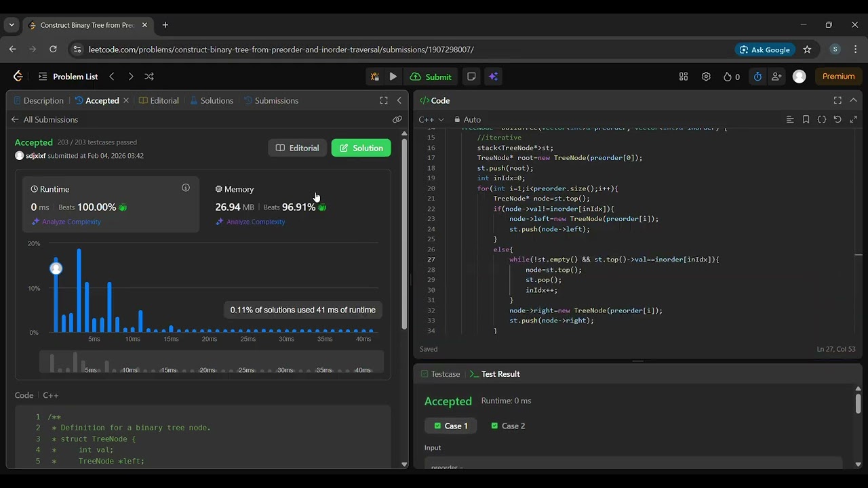
Task: Switch to the Description tab
Action: pos(38,100)
